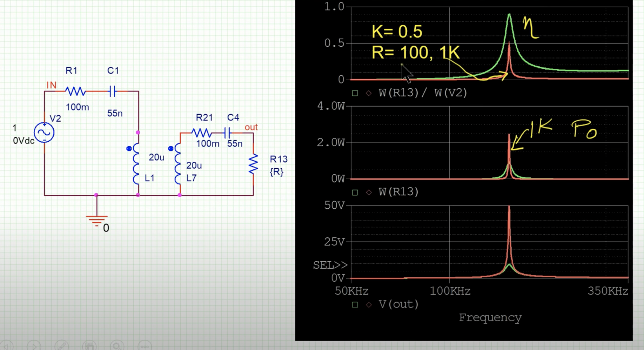Click the L1 reference label

[x=150, y=178]
